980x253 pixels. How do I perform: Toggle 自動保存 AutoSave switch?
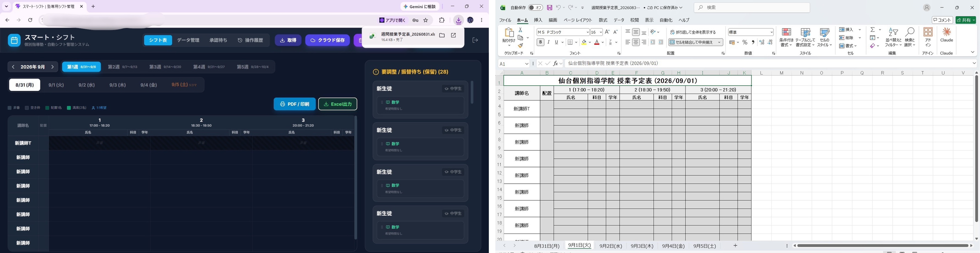pyautogui.click(x=536, y=8)
